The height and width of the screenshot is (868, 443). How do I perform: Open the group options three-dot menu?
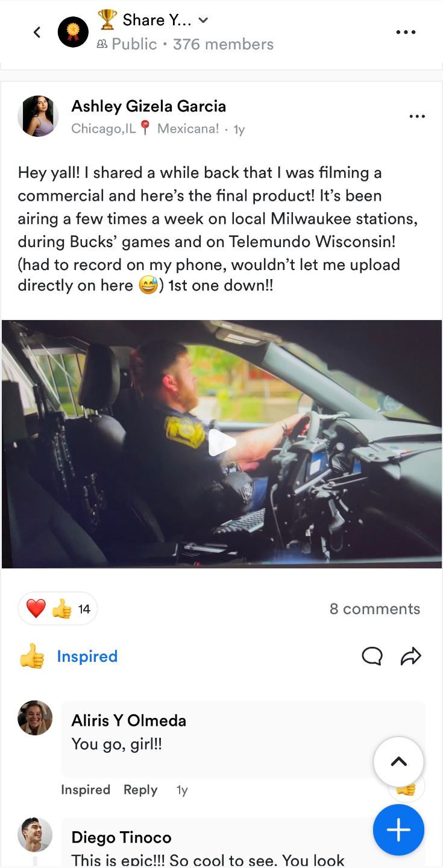click(x=406, y=33)
